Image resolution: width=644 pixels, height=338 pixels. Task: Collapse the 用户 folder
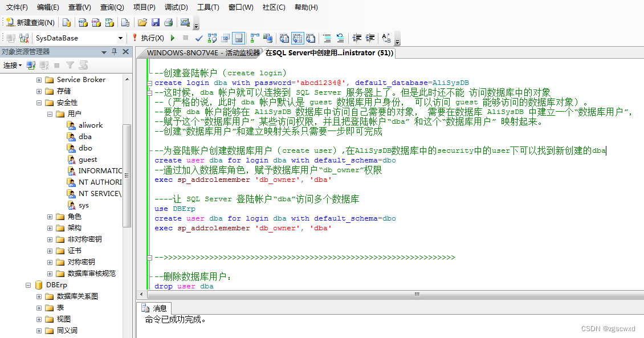(50, 114)
